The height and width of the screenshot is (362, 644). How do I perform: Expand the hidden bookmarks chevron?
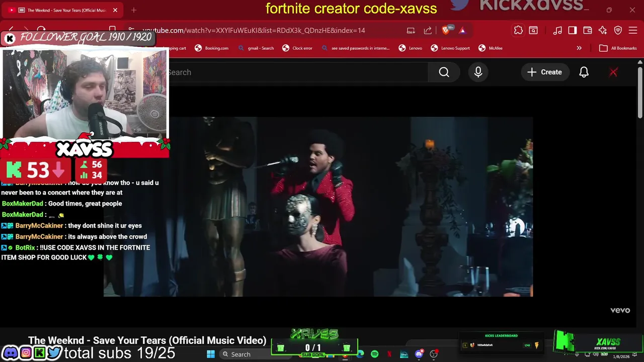tap(579, 48)
